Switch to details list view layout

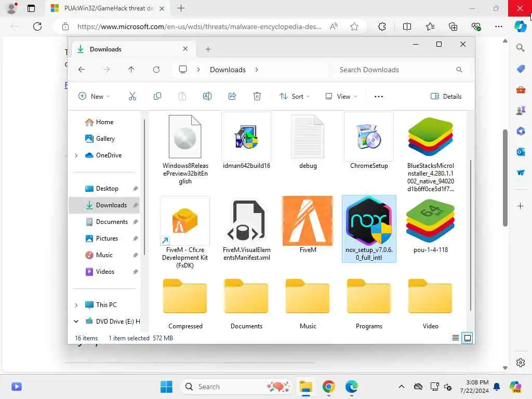coord(455,338)
